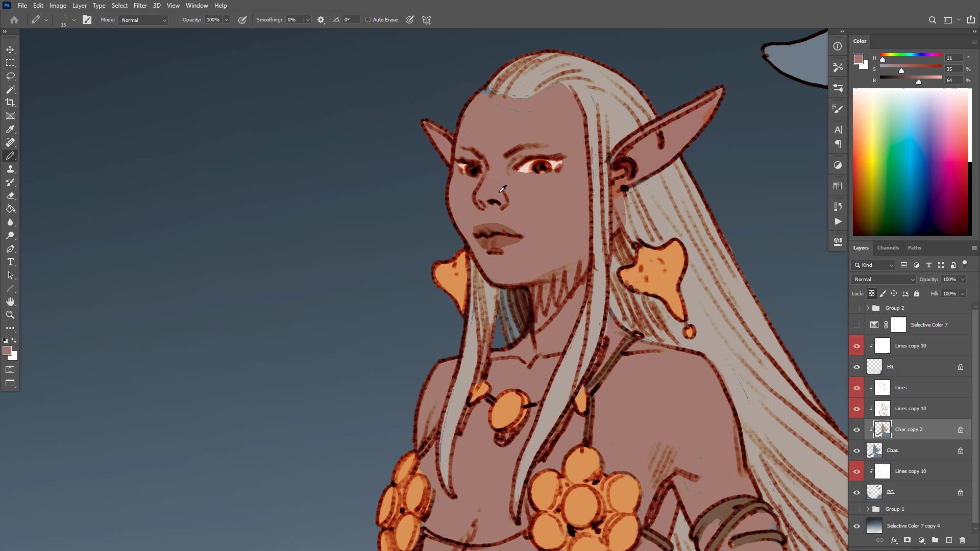The width and height of the screenshot is (980, 551).
Task: Open the brush Mode dropdown
Action: coord(143,20)
